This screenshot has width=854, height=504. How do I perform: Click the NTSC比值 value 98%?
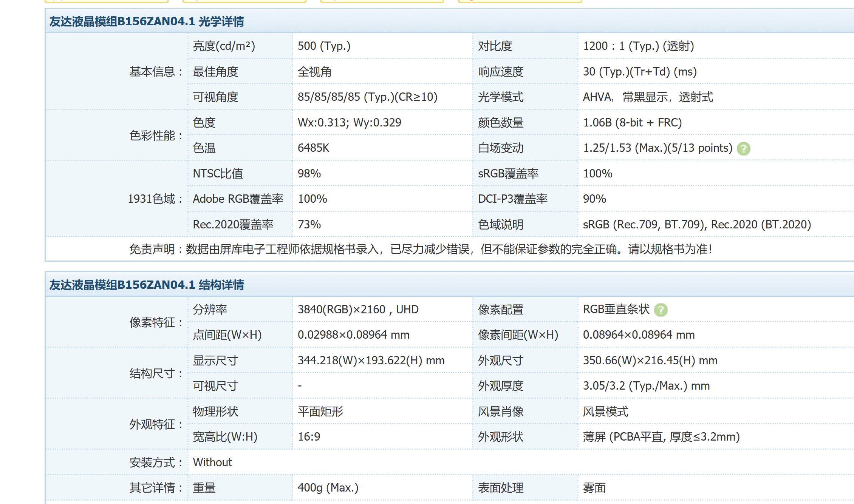tap(309, 174)
